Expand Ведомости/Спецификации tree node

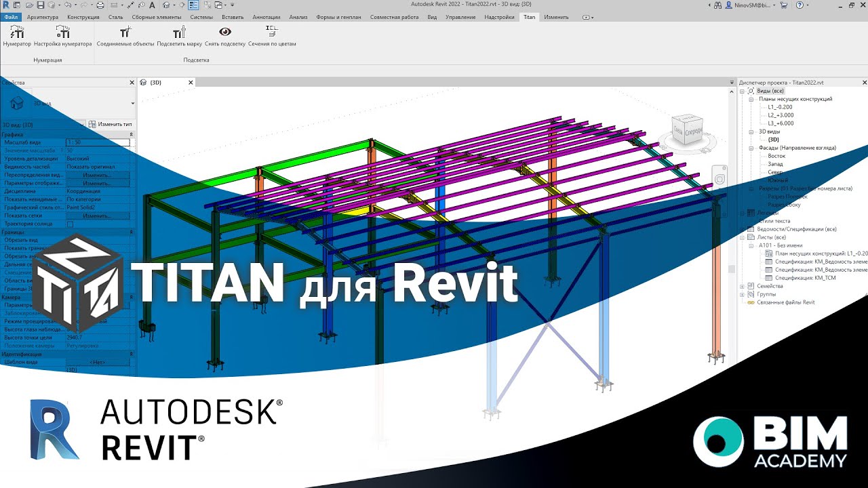coord(743,229)
